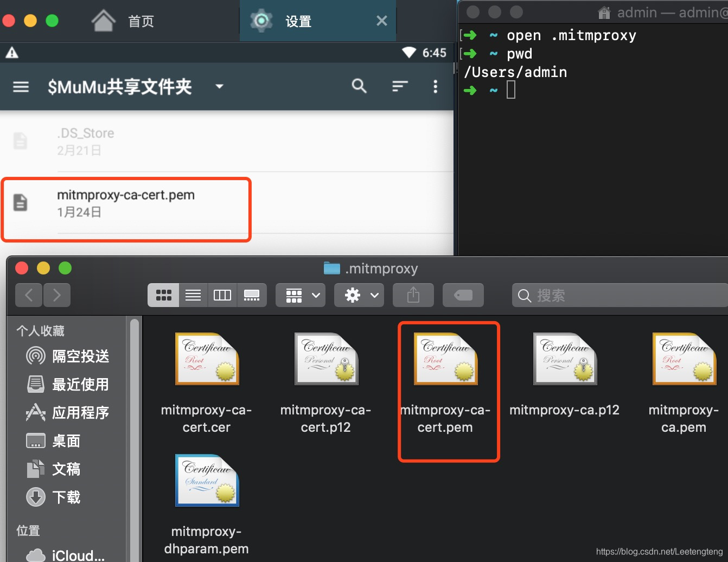Click the 位置 Locations sidebar header
Viewport: 728px width, 562px height.
coord(28,531)
